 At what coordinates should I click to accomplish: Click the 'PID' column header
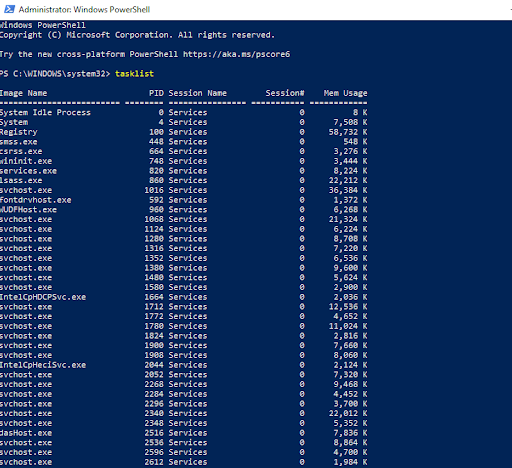(156, 93)
